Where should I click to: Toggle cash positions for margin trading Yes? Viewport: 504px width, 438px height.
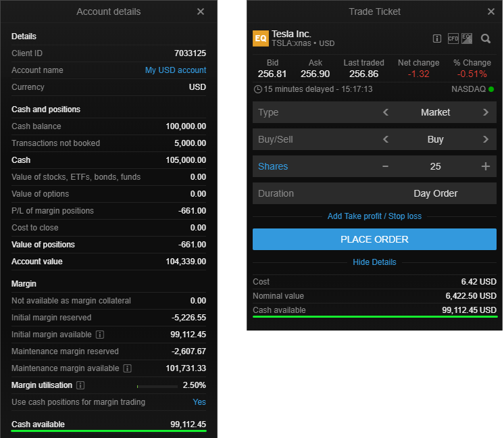[199, 402]
